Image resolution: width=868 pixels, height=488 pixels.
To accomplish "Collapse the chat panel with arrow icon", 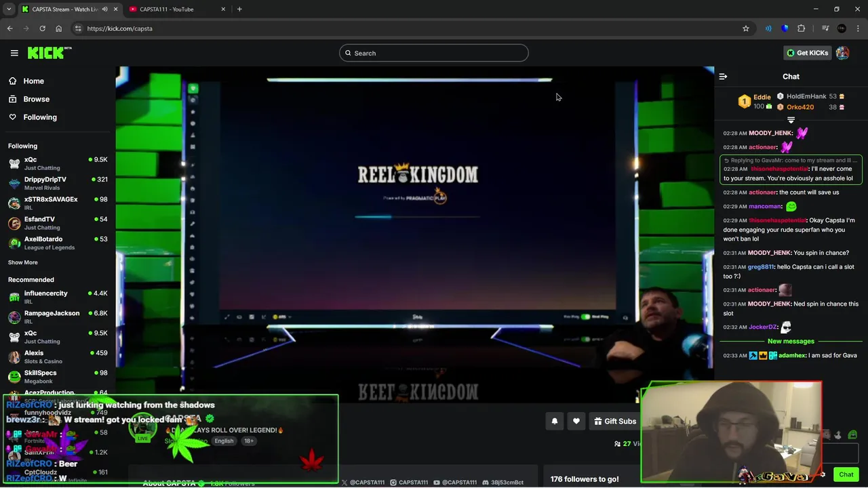I will [x=723, y=77].
